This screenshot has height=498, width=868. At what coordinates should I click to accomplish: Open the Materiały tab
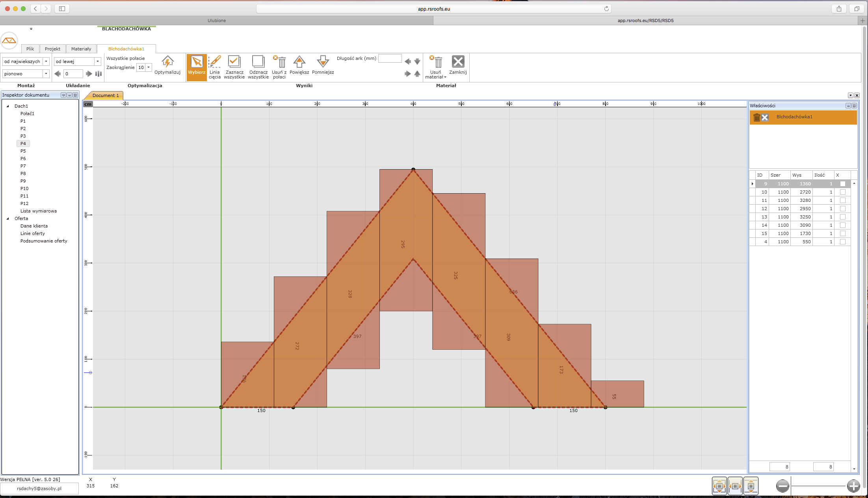point(81,49)
